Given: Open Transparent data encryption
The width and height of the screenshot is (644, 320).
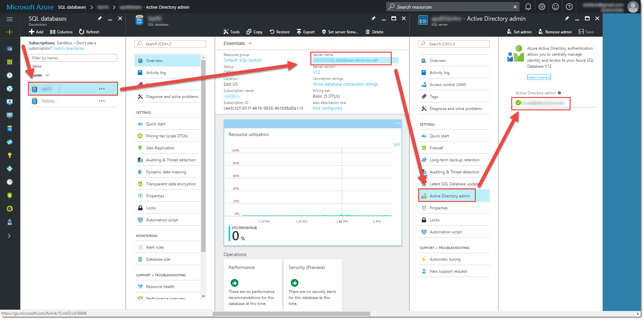Looking at the screenshot, I should tap(168, 184).
